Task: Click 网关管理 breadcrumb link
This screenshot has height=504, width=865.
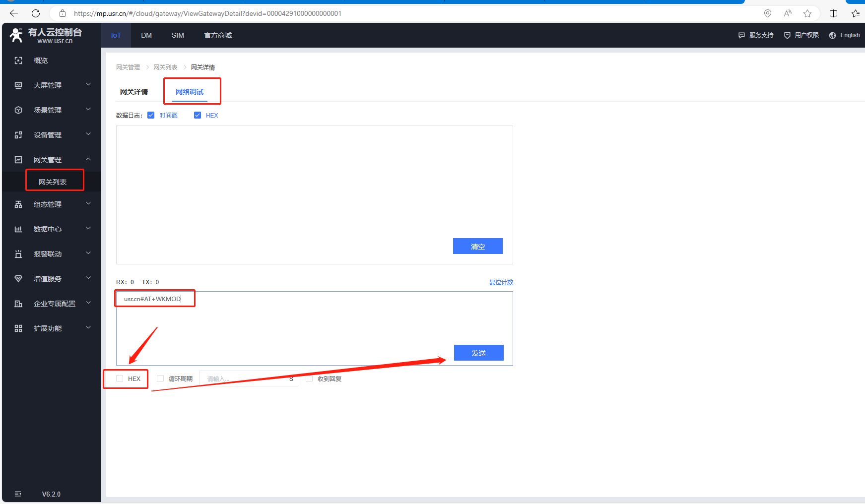Action: click(x=128, y=67)
